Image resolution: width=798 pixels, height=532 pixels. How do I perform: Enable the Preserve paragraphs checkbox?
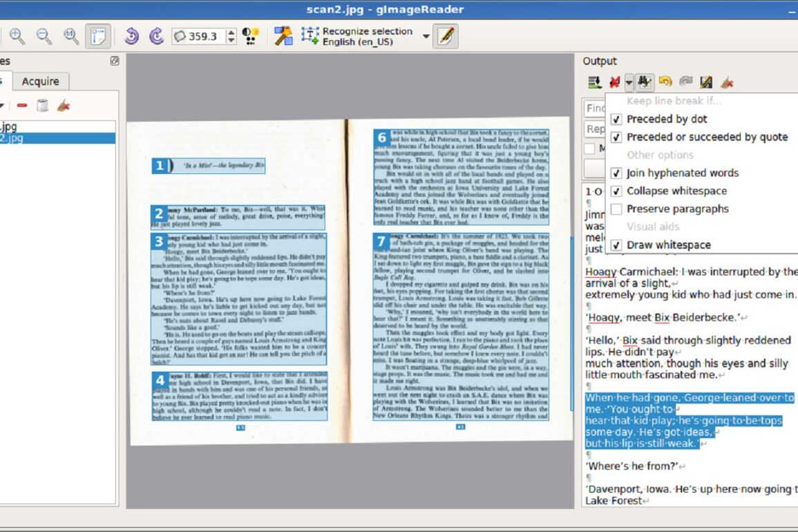click(616, 209)
